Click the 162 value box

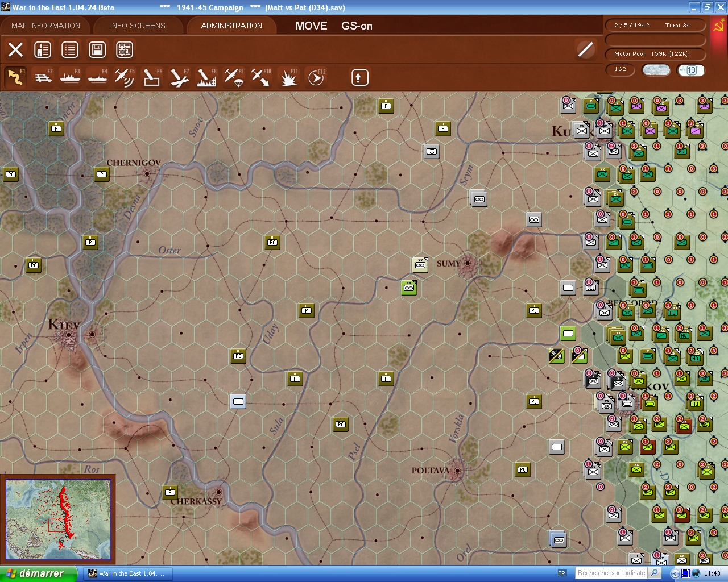coord(621,69)
